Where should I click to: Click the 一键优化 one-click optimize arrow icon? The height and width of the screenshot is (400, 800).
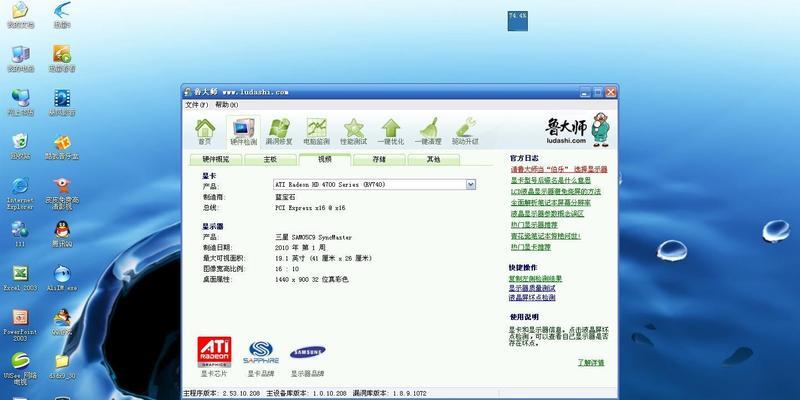coord(391,132)
